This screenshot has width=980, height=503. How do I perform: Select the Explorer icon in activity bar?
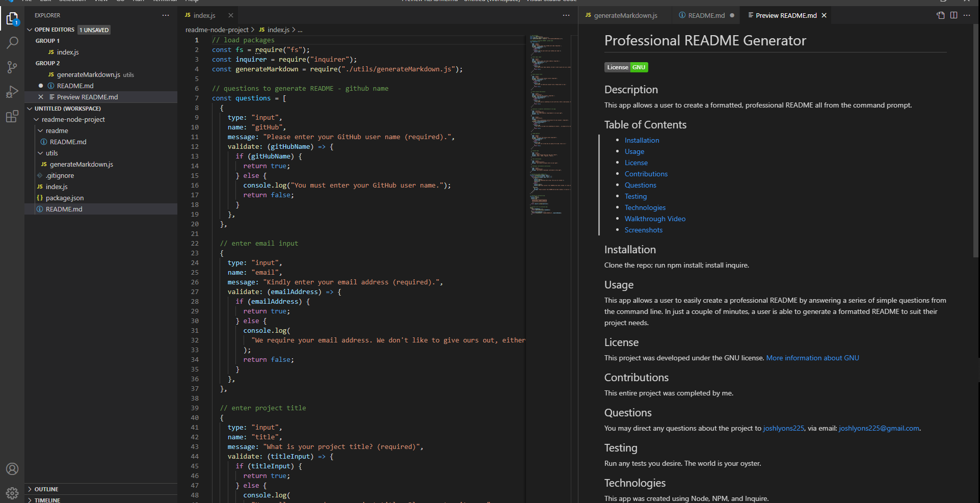tap(12, 18)
